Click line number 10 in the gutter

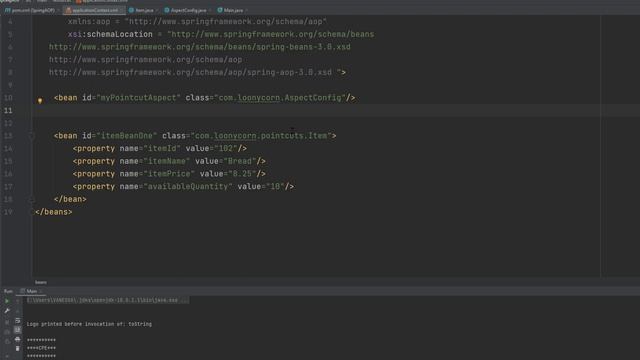8,98
